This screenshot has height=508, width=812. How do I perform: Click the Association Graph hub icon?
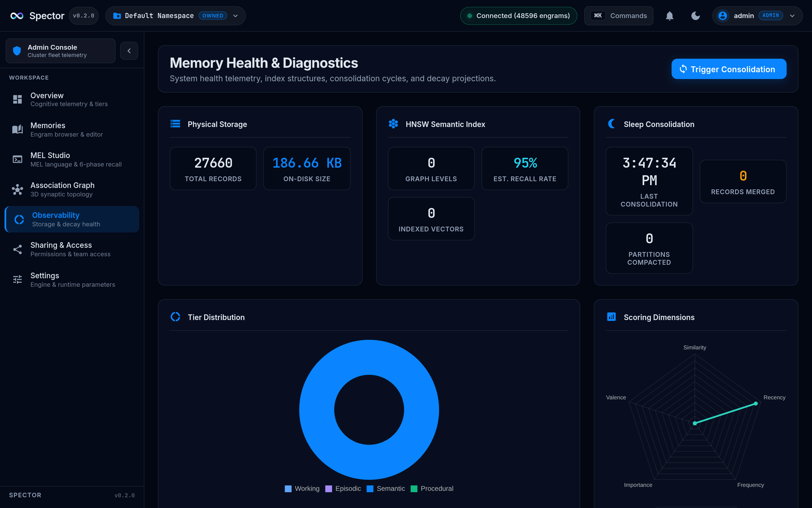[17, 189]
